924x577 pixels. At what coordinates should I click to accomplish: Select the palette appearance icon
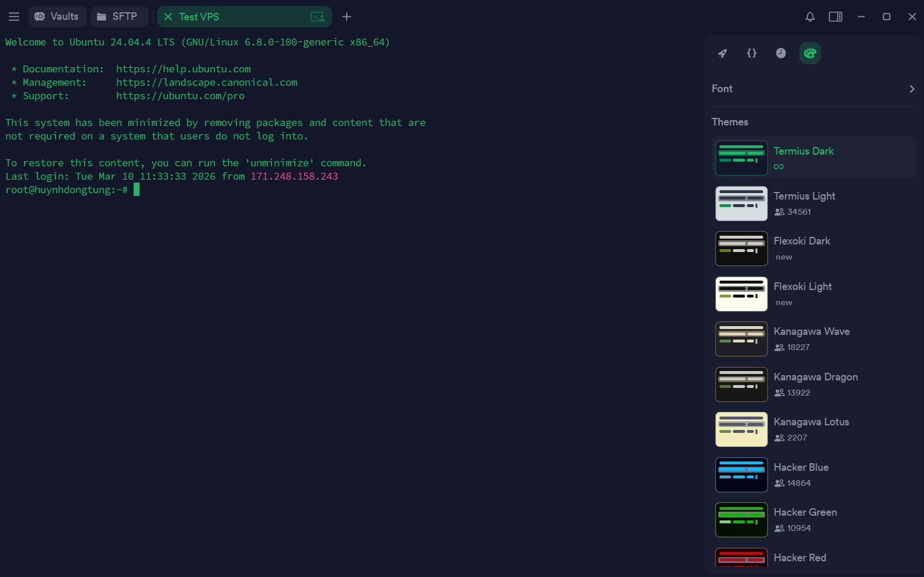(810, 54)
